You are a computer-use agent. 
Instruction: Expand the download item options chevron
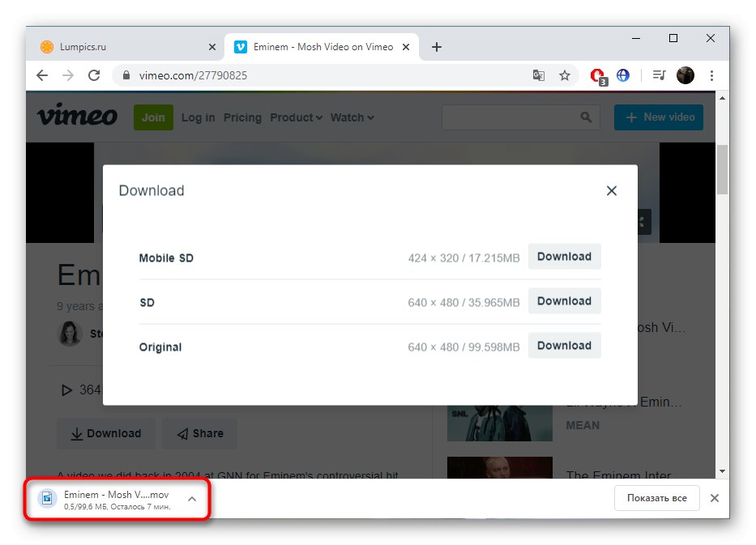192,499
